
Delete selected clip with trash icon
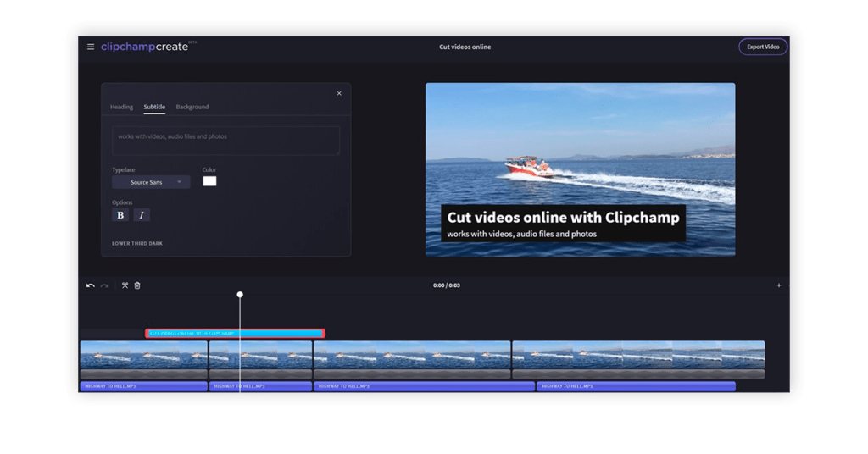point(137,286)
